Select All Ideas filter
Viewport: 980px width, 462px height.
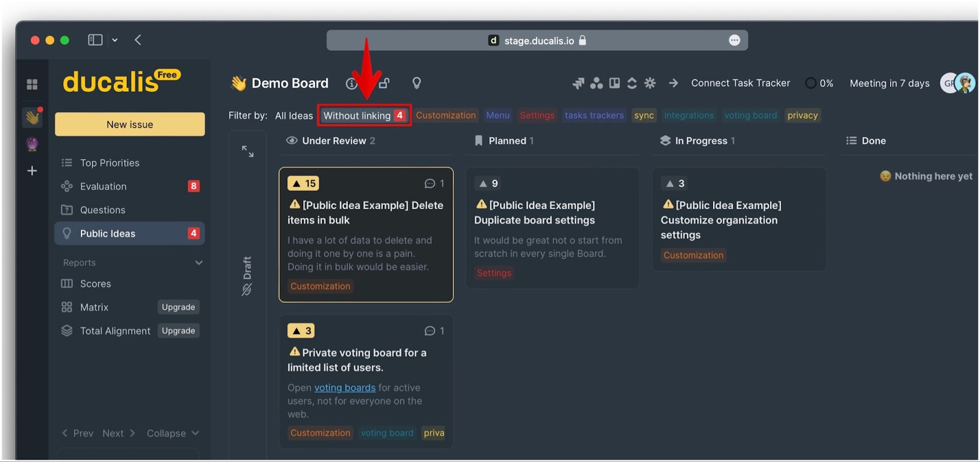tap(294, 116)
